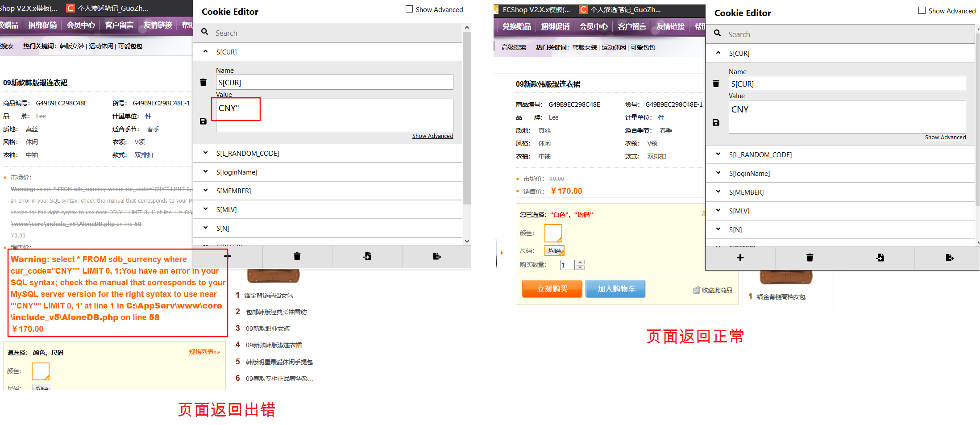Delete all cookies in right normal-page Cookie Editor

[x=810, y=258]
